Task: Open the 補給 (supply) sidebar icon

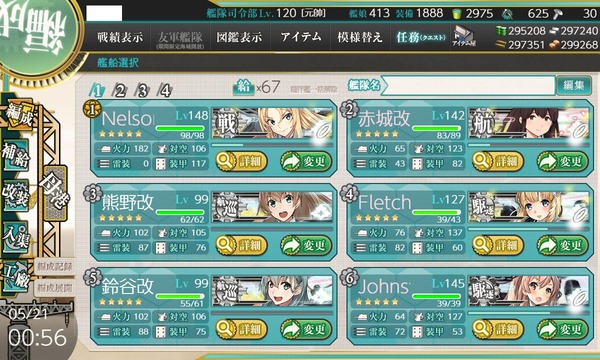Action: (x=16, y=155)
